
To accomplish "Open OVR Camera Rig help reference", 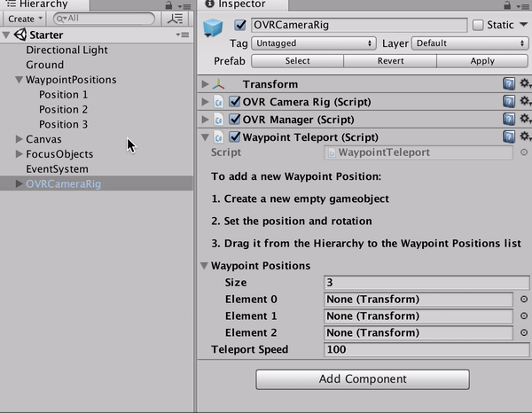I will click(509, 101).
